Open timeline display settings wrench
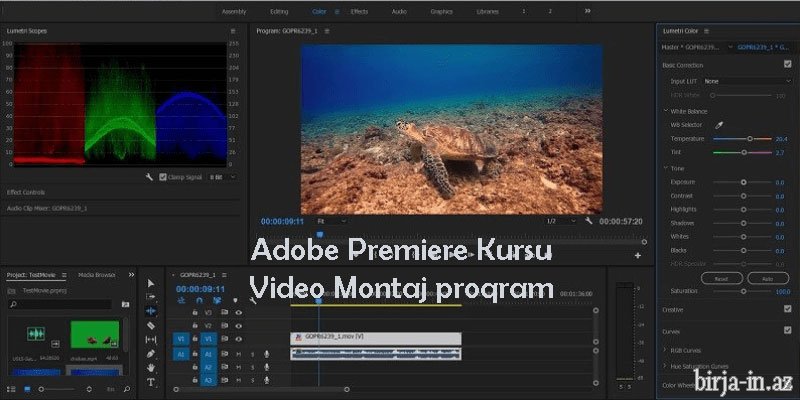Screen dimensions: 800x400 (253, 301)
